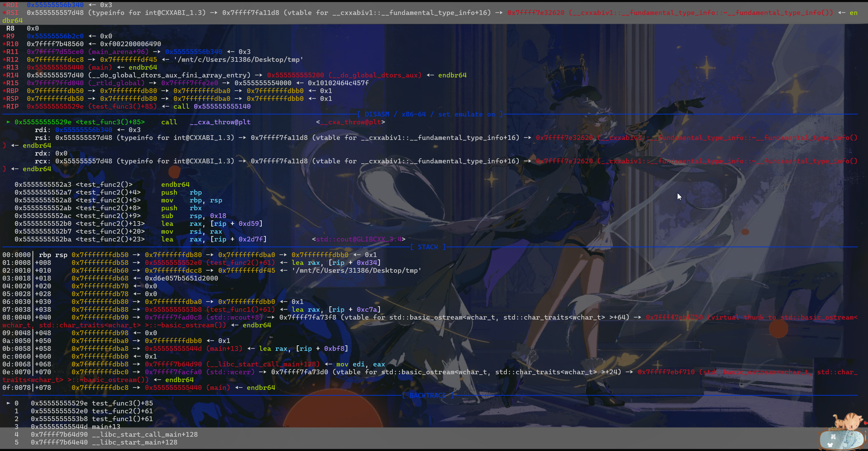The height and width of the screenshot is (451, 868).
Task: Click backtrace frame 4 __libc_start_call_main+128
Action: tap(114, 434)
